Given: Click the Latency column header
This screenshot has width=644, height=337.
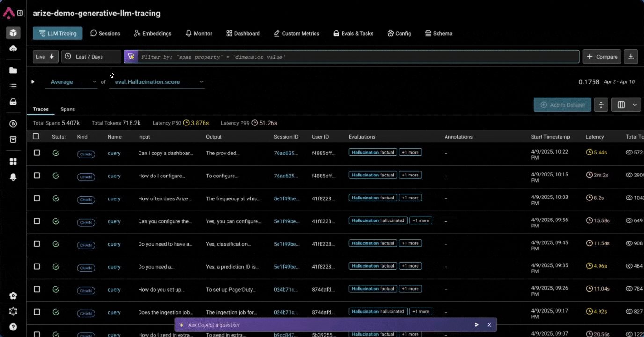Looking at the screenshot, I should 595,137.
